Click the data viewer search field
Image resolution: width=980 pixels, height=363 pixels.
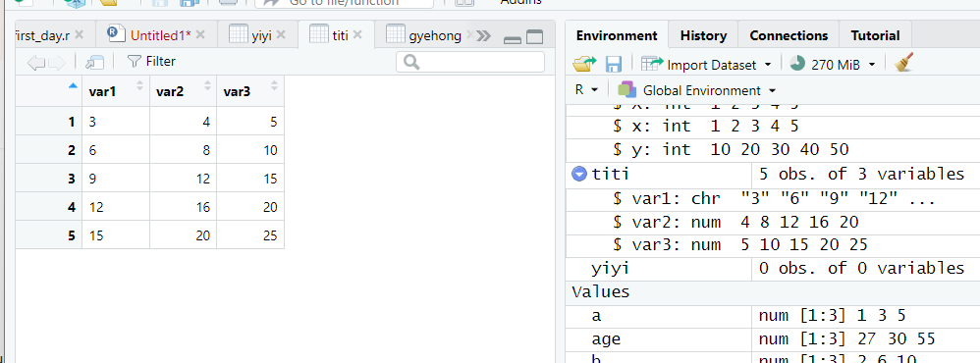pos(470,62)
